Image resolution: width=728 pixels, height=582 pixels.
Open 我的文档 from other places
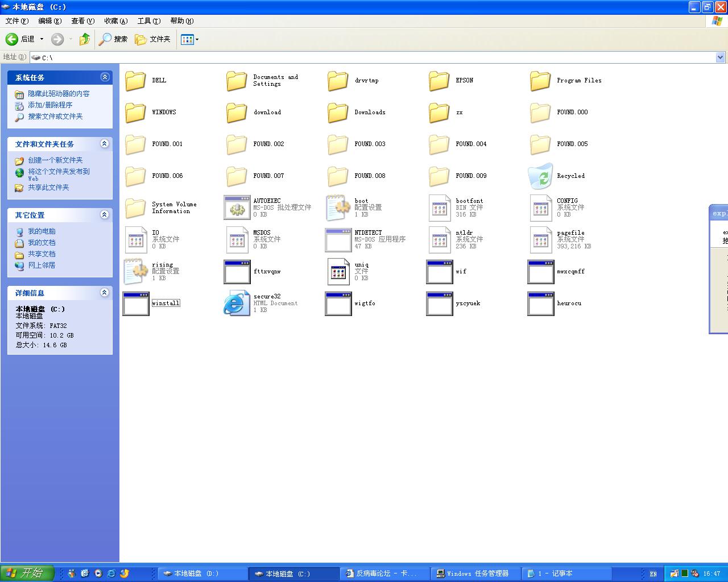click(x=42, y=243)
